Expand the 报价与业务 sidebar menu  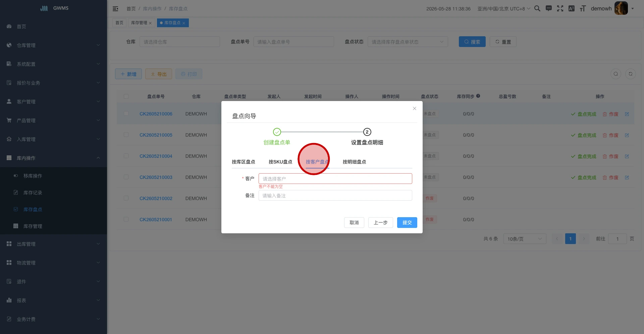pos(53,83)
